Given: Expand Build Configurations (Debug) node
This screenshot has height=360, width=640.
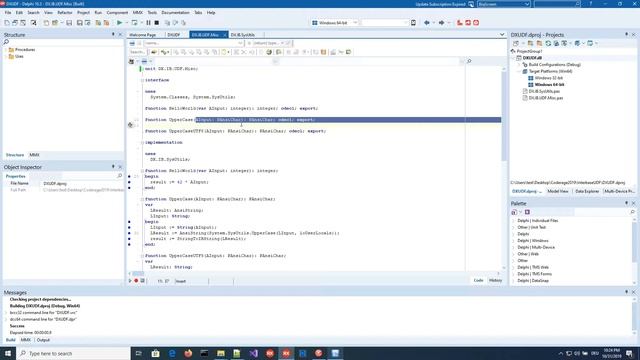Looking at the screenshot, I should pos(519,64).
